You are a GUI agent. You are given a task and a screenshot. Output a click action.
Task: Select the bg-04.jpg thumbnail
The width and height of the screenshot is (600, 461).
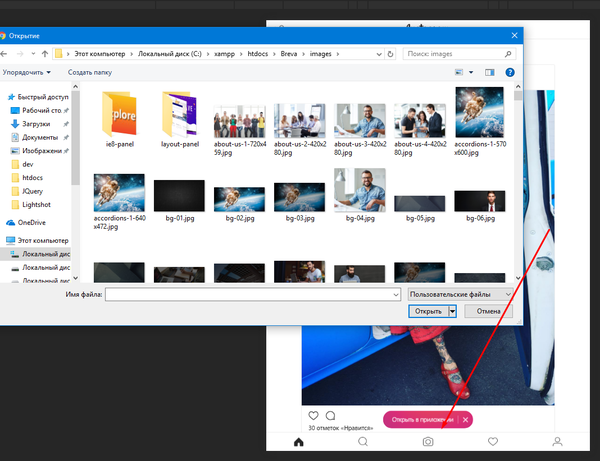pos(359,189)
